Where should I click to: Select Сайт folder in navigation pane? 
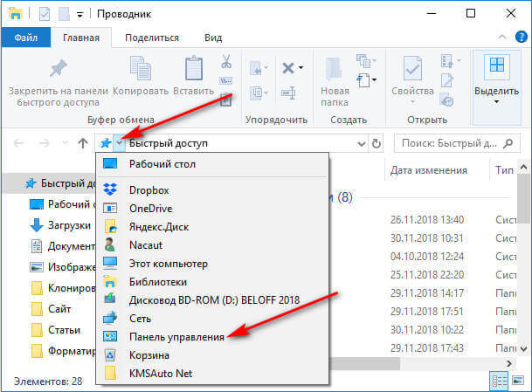(59, 309)
